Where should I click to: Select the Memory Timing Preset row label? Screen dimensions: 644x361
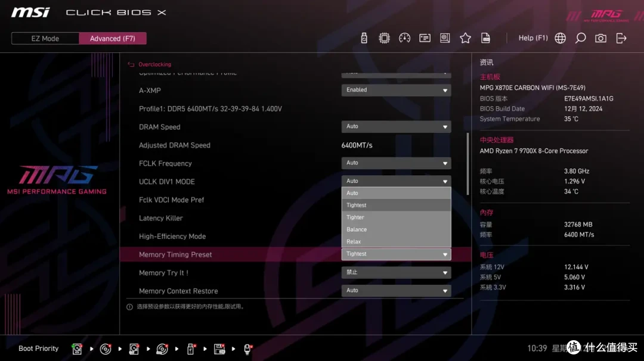[175, 255]
